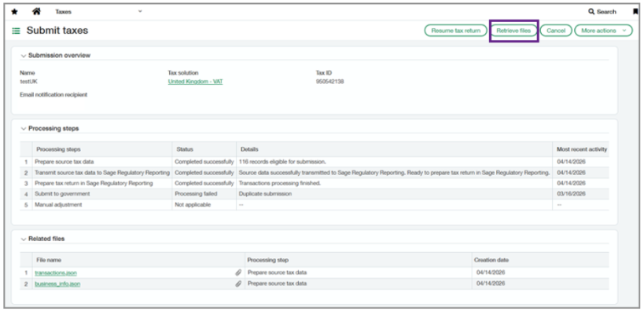The height and width of the screenshot is (311, 644).
Task: Click the bookmark icon at the top right
Action: click(636, 12)
